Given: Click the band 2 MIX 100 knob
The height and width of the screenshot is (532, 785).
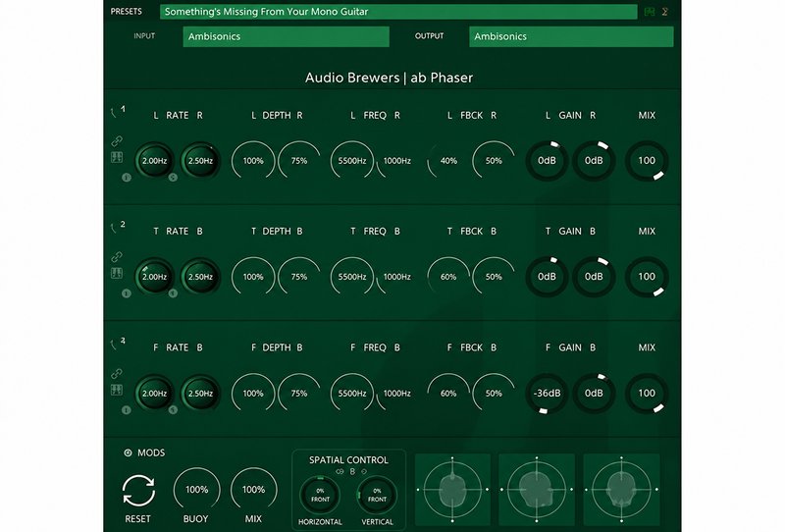Looking at the screenshot, I should coord(647,277).
